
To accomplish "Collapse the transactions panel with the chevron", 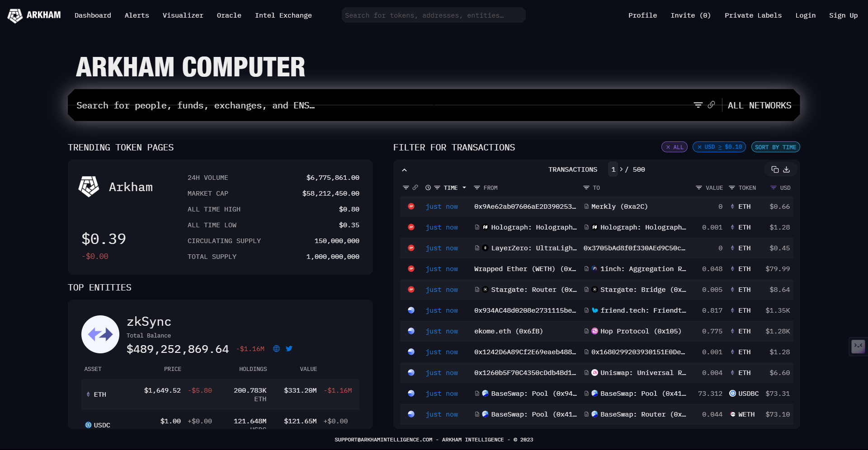I will point(404,170).
